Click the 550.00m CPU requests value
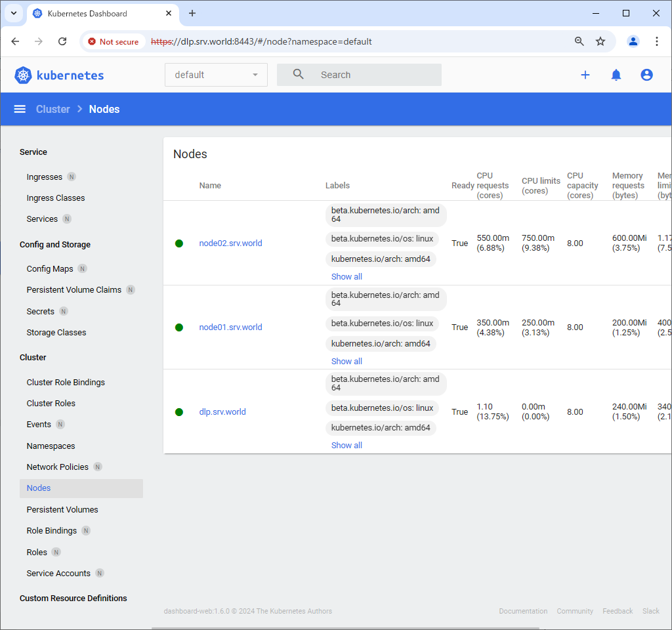Screen dimensions: 672x630 tap(493, 238)
